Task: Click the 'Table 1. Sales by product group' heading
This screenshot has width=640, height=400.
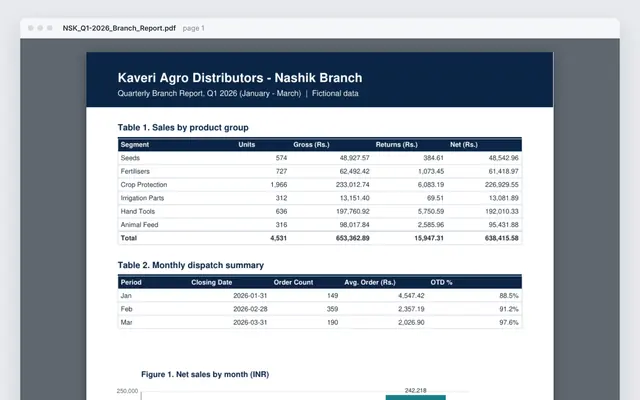Action: coord(183,127)
